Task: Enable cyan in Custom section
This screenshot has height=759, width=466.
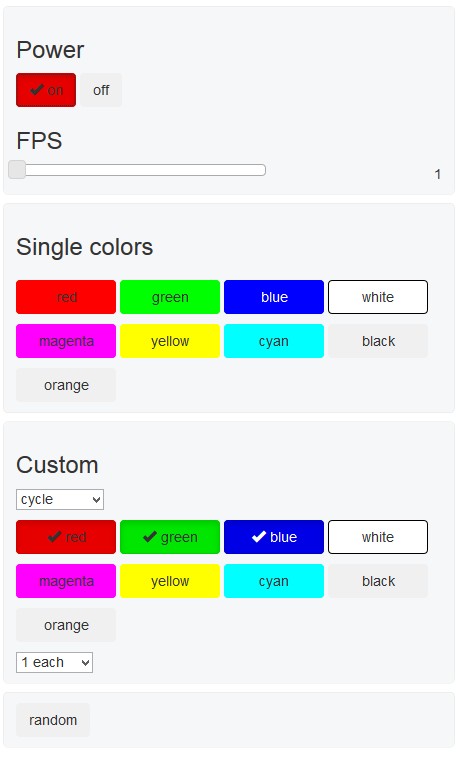Action: (274, 581)
